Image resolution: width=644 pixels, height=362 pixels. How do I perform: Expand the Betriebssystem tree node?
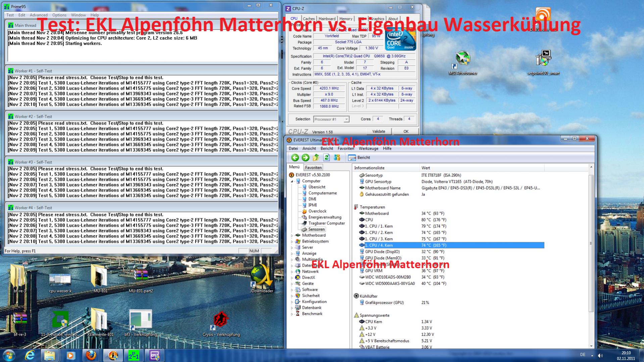click(292, 242)
